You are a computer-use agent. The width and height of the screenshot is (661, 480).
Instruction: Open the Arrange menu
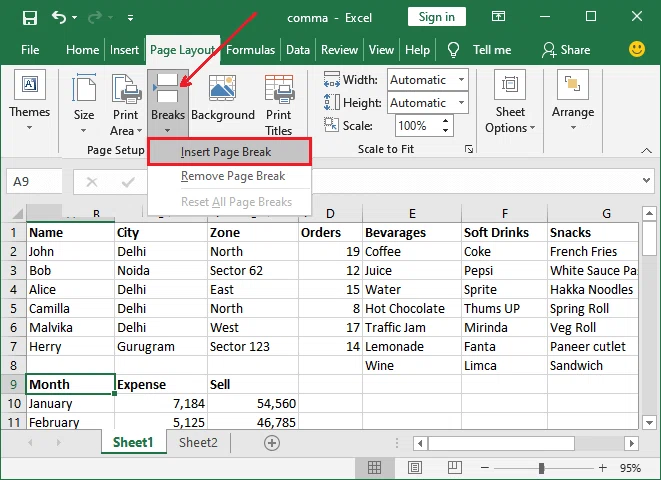[573, 101]
